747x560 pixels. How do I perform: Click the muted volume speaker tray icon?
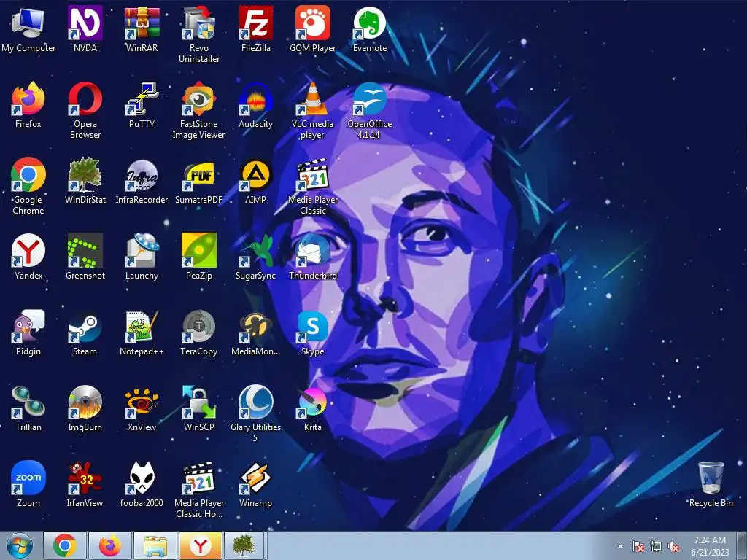(673, 546)
